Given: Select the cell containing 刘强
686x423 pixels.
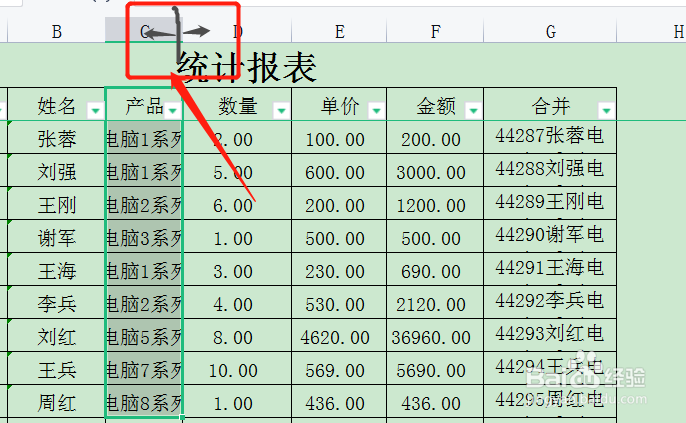Looking at the screenshot, I should [56, 170].
